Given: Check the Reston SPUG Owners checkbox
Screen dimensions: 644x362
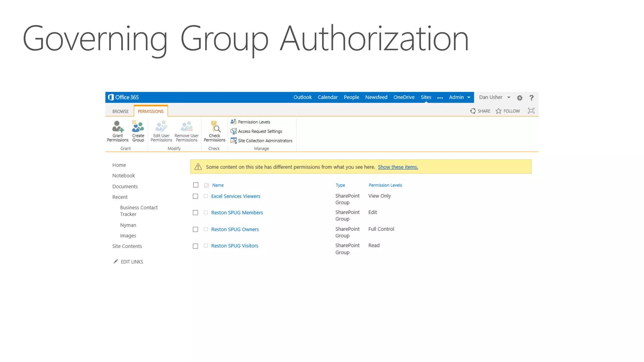Looking at the screenshot, I should [x=196, y=230].
